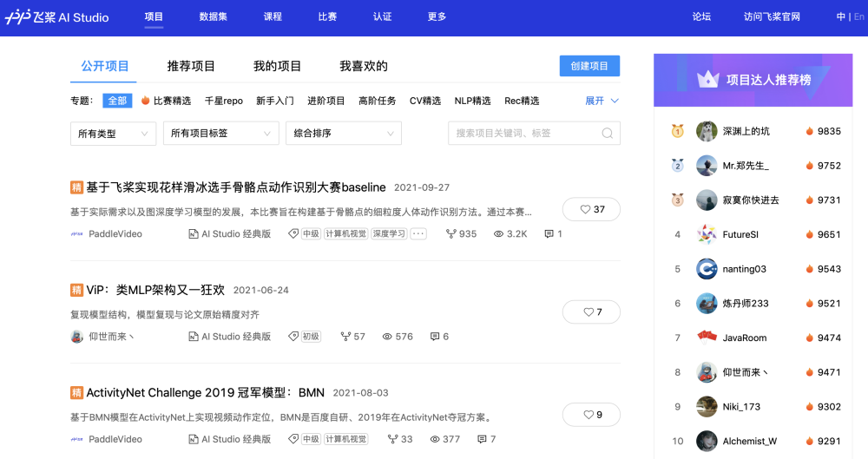Click nanting03 user avatar

pos(707,268)
